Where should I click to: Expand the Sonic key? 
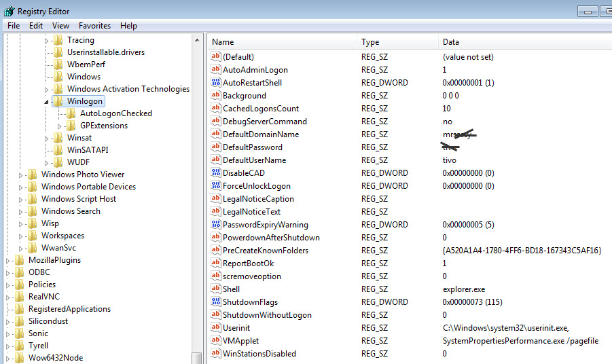point(7,334)
